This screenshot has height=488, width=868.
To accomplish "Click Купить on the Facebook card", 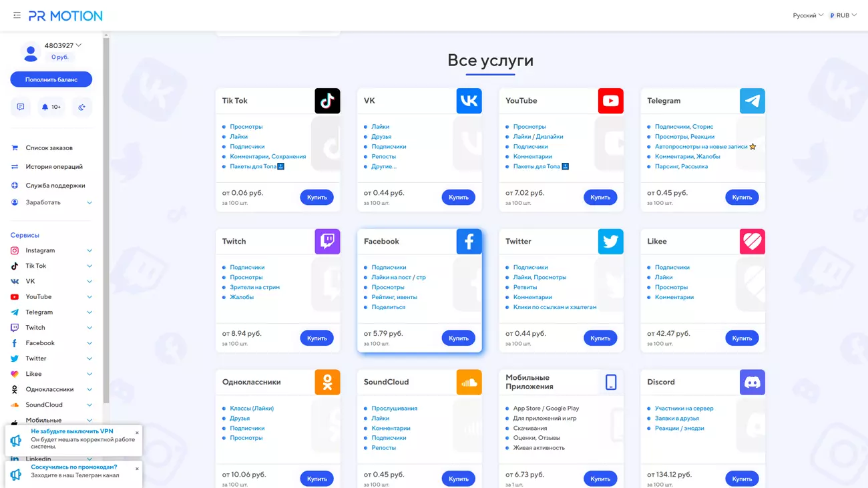I will 458,338.
